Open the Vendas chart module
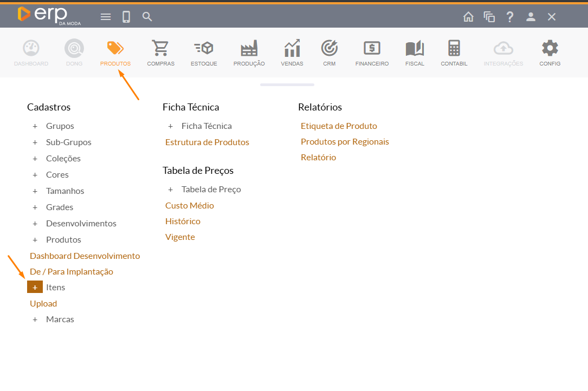Viewport: 588px width, 391px height. (x=292, y=53)
